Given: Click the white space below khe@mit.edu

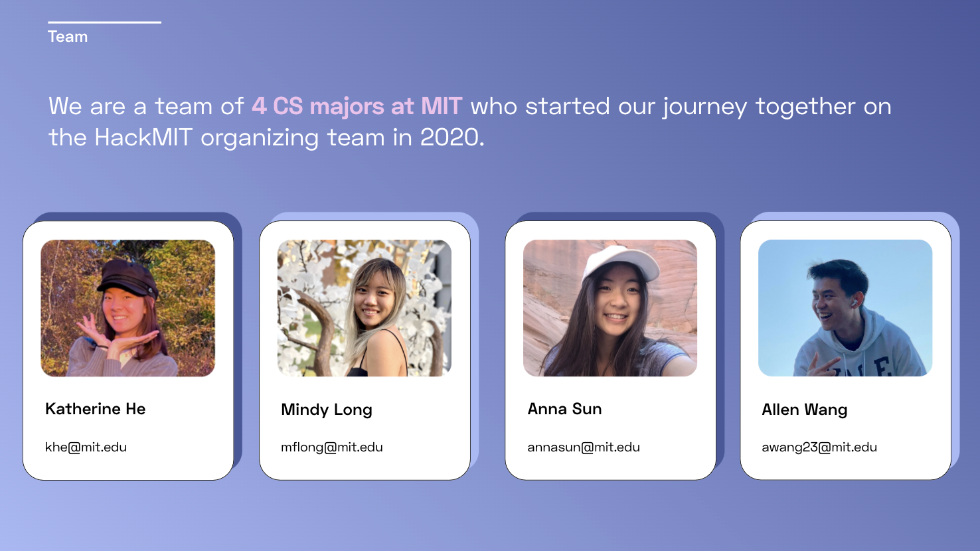Looking at the screenshot, I should (128, 467).
